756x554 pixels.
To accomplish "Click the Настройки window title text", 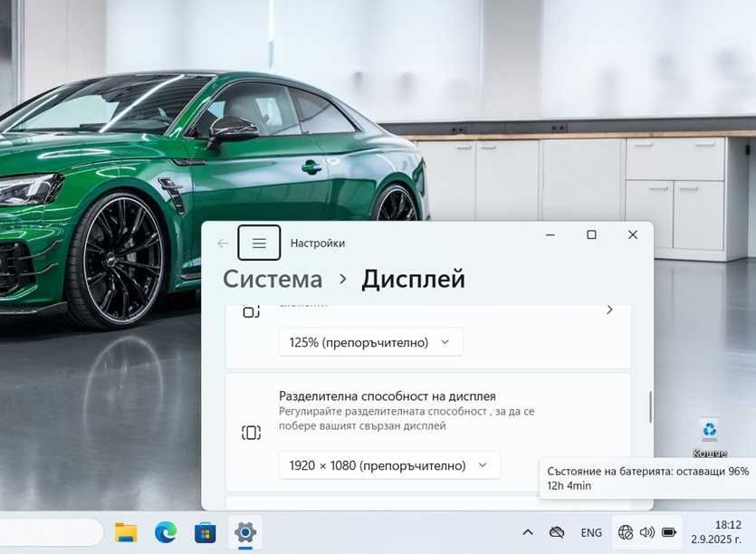I will (318, 243).
